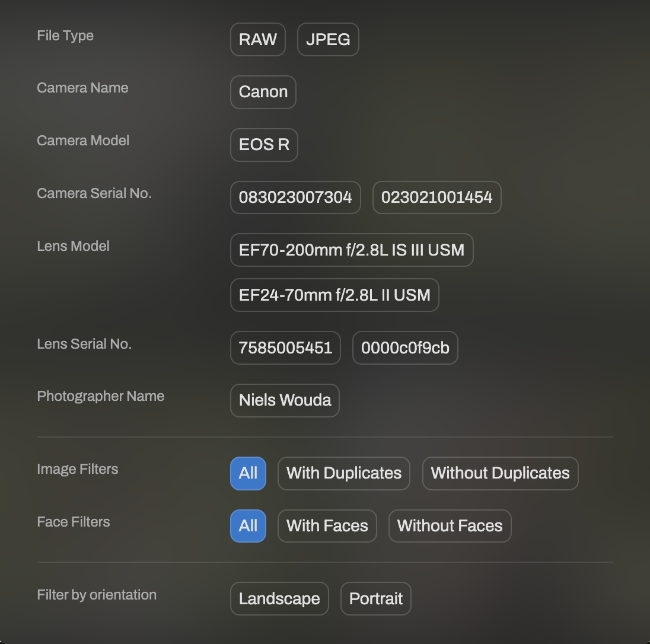Enable the JPEG file type filter
The width and height of the screenshot is (650, 644).
[x=328, y=39]
